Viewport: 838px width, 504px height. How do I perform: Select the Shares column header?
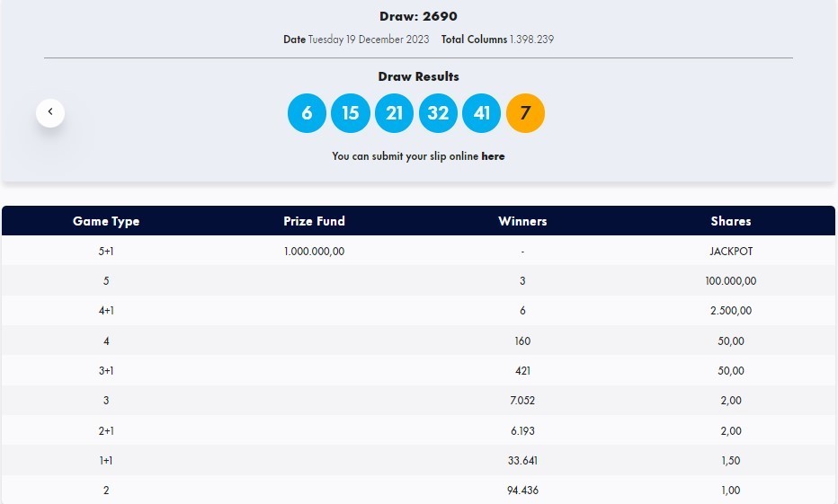tap(730, 221)
